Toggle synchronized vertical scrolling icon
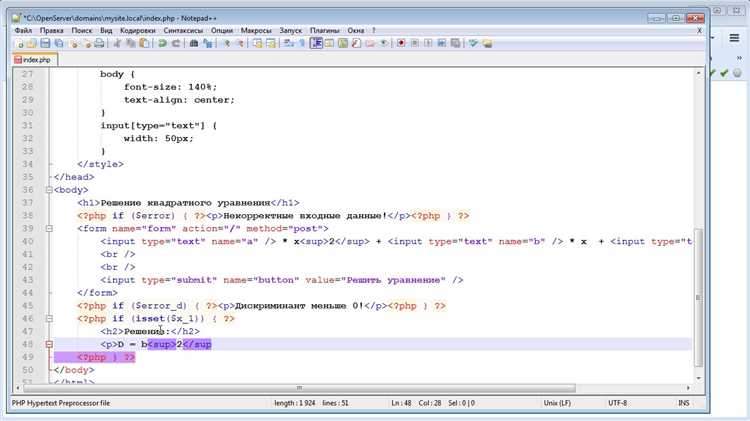This screenshot has height=421, width=750. 257,44
